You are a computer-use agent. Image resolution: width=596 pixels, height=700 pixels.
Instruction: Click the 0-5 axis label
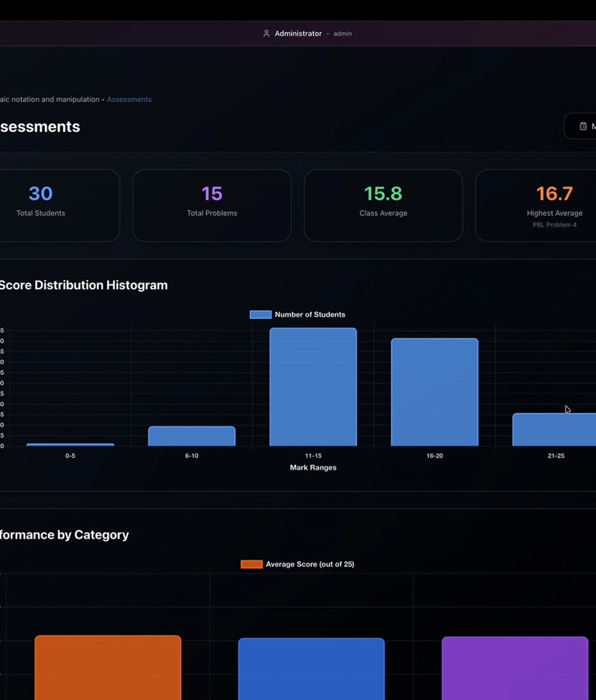tap(70, 456)
